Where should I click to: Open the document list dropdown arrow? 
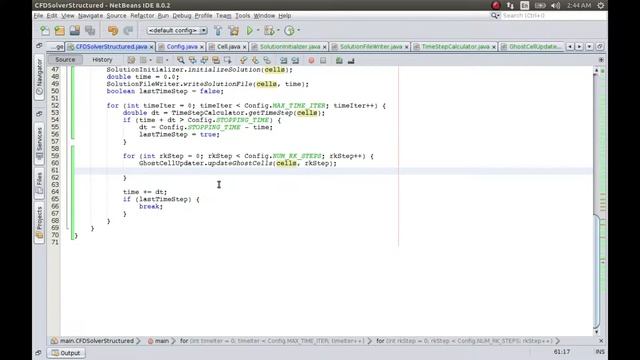589,47
